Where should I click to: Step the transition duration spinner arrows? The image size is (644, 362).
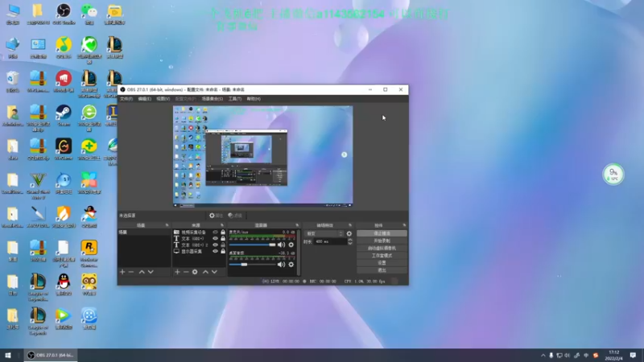[x=350, y=242]
